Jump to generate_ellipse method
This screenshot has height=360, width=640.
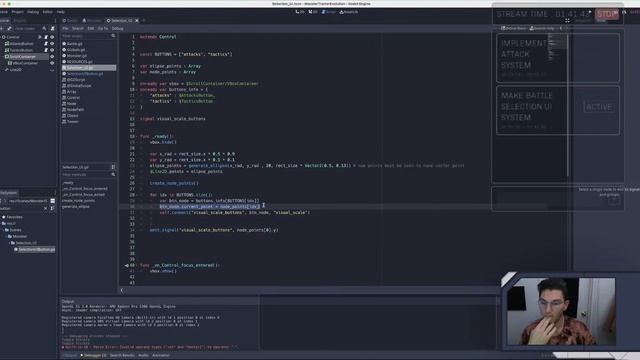point(76,207)
